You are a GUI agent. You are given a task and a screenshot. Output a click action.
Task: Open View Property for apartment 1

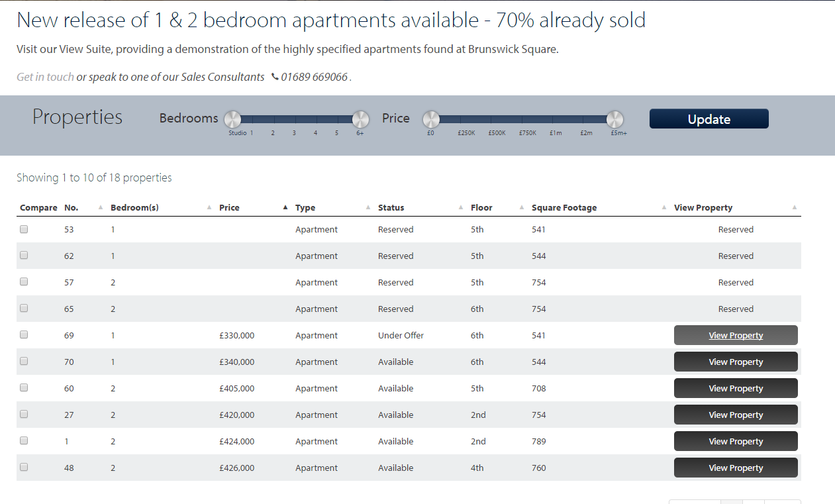(736, 441)
